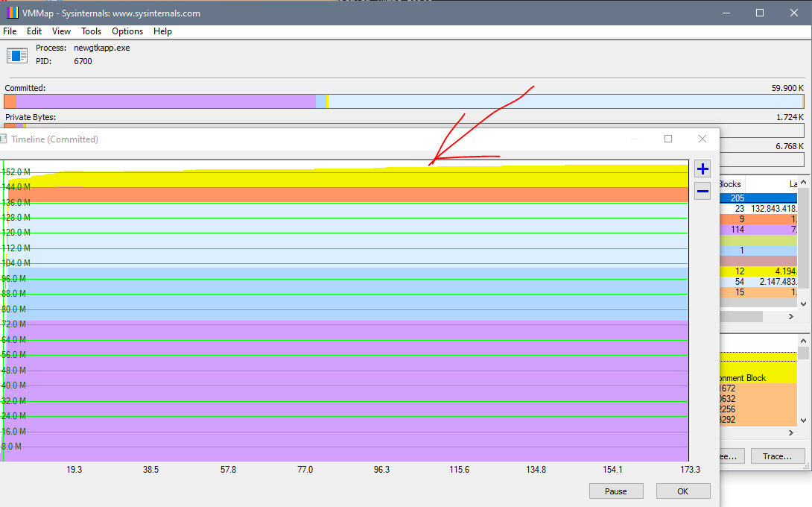Zoom out of the timeline using the minus icon
Image resolution: width=812 pixels, height=507 pixels.
[x=702, y=191]
